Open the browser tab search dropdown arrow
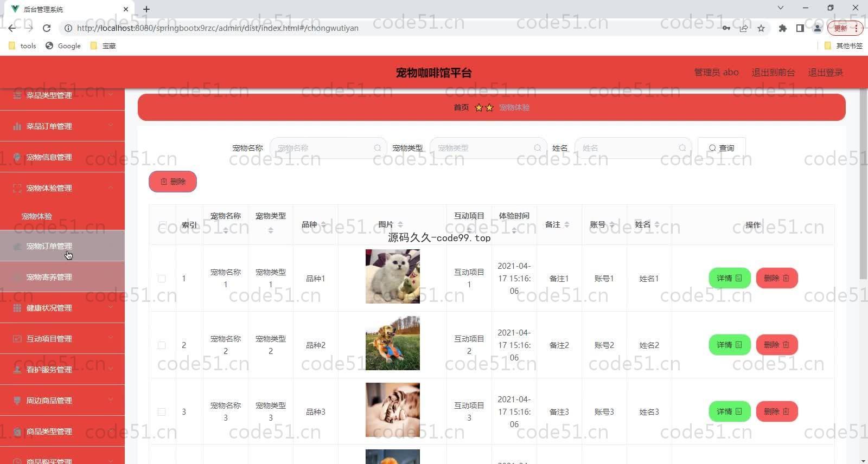 pyautogui.click(x=780, y=8)
